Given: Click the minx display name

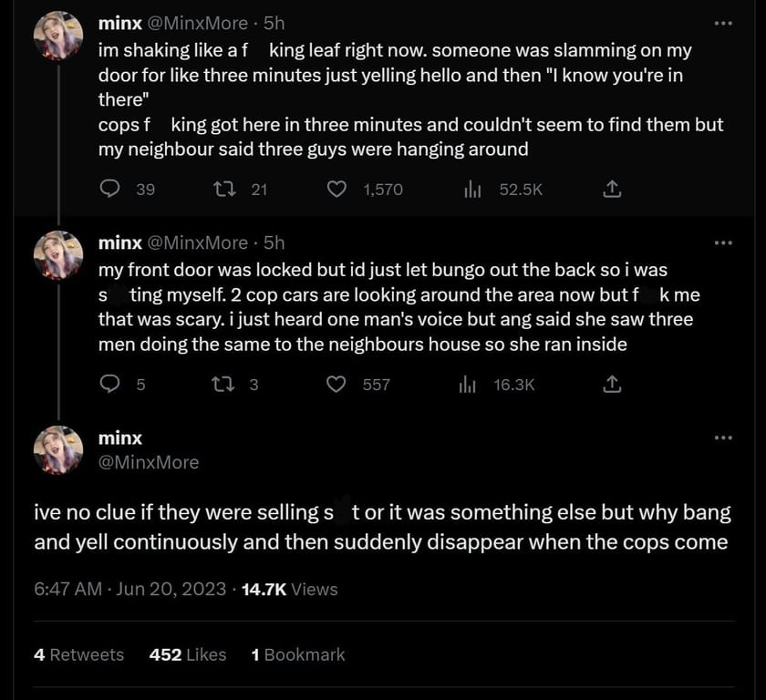Looking at the screenshot, I should coord(119,437).
